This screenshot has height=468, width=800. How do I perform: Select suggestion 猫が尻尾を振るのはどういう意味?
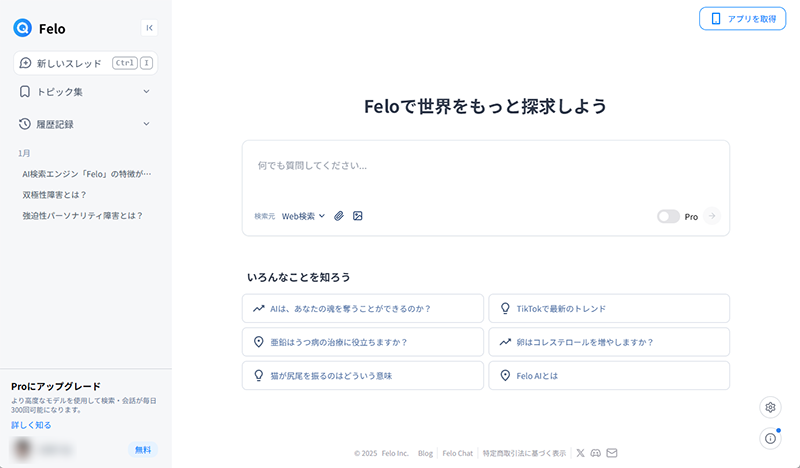pyautogui.click(x=363, y=376)
